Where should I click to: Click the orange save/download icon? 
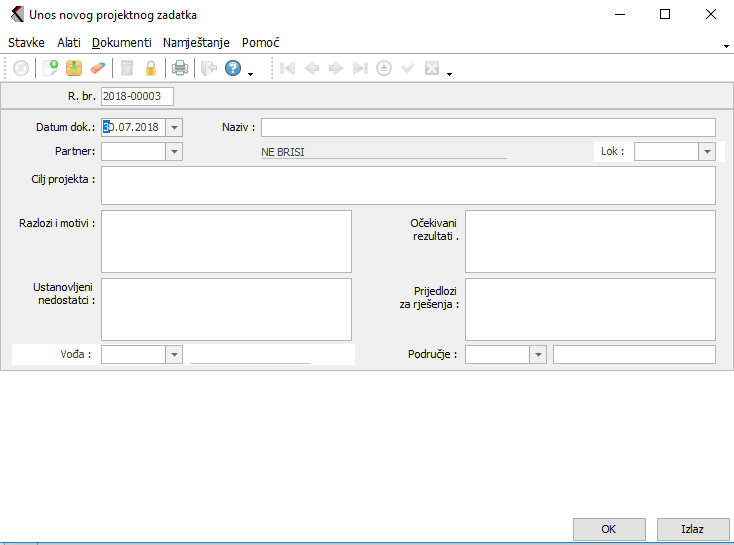74,69
